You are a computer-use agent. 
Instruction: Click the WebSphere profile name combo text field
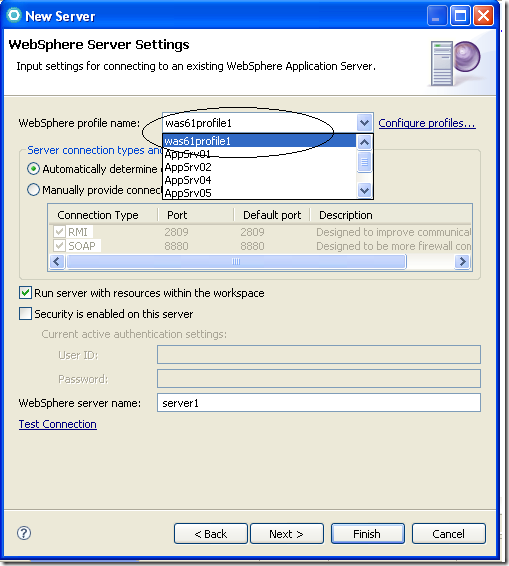pyautogui.click(x=259, y=123)
